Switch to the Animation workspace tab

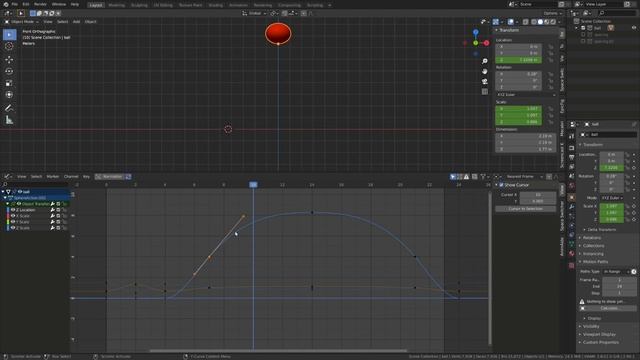[238, 5]
